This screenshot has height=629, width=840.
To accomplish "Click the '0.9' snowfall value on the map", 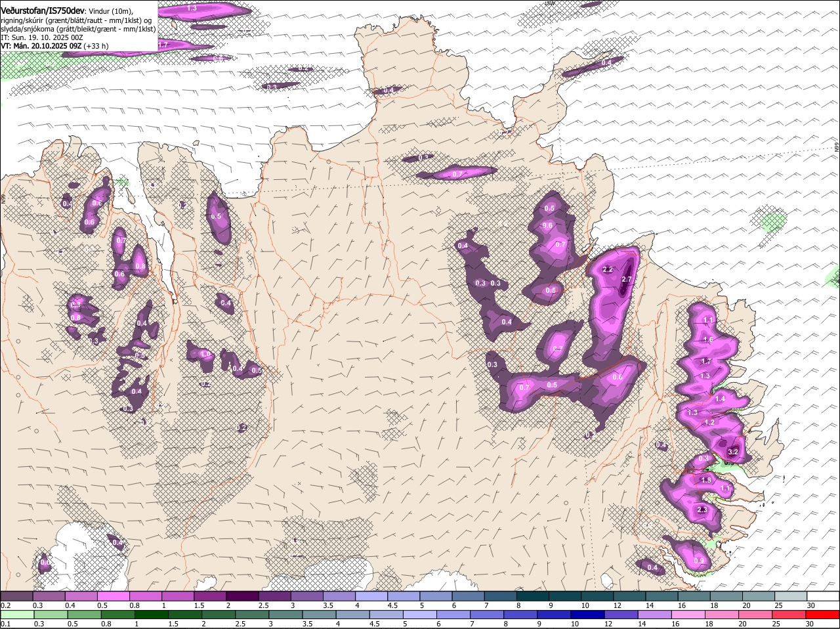I will pyautogui.click(x=699, y=561).
